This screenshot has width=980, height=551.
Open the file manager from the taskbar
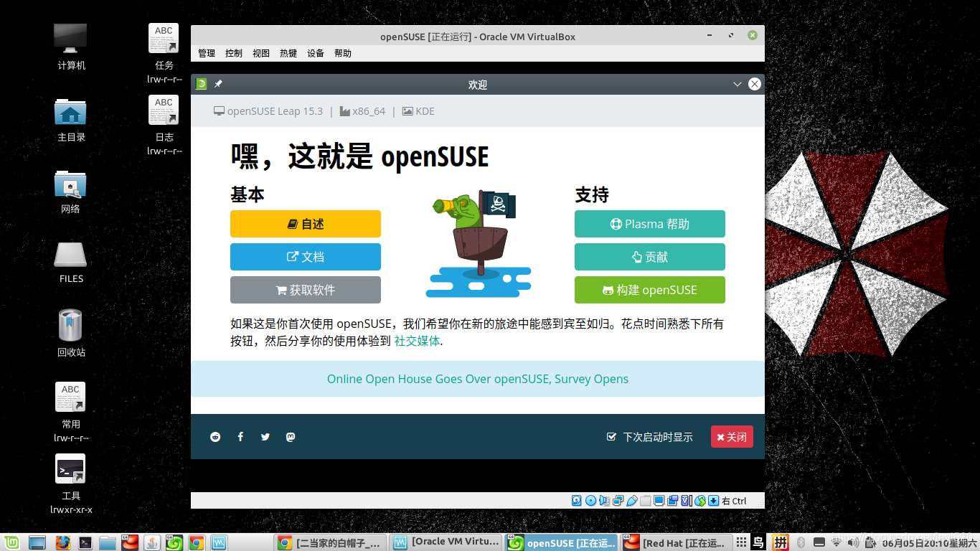point(108,543)
